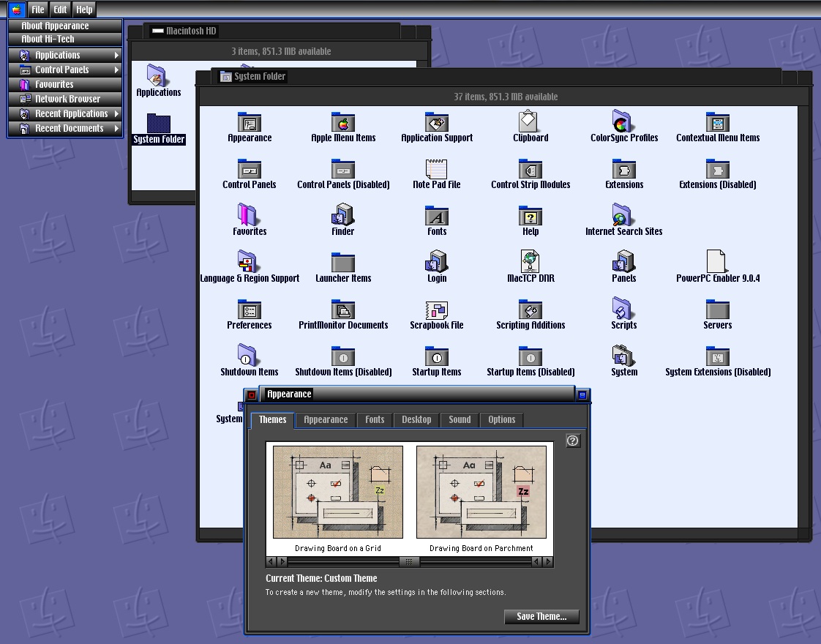
Task: Open the Startup Items folder
Action: coord(437,356)
